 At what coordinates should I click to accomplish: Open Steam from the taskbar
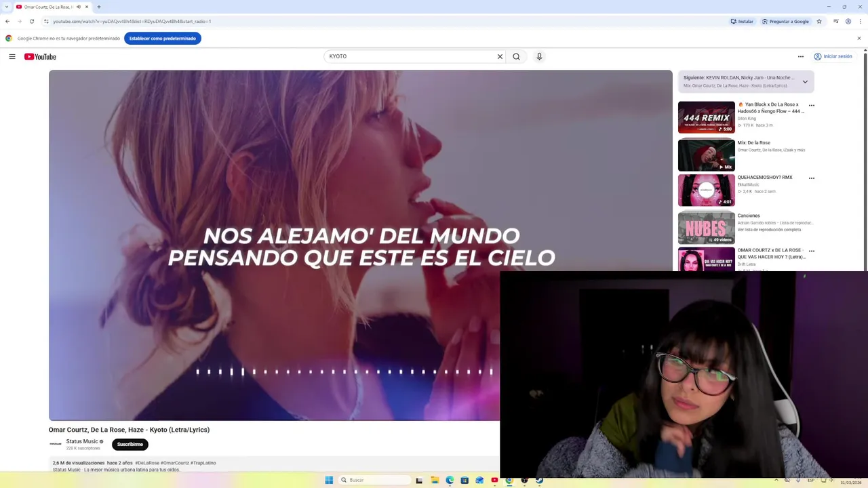point(539,480)
